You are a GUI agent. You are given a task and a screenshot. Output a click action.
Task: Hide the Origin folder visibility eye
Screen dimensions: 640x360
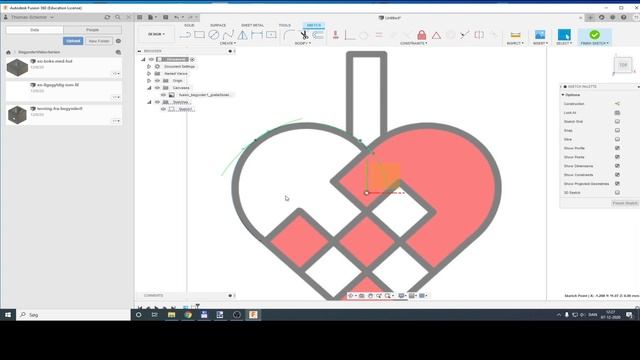[157, 81]
